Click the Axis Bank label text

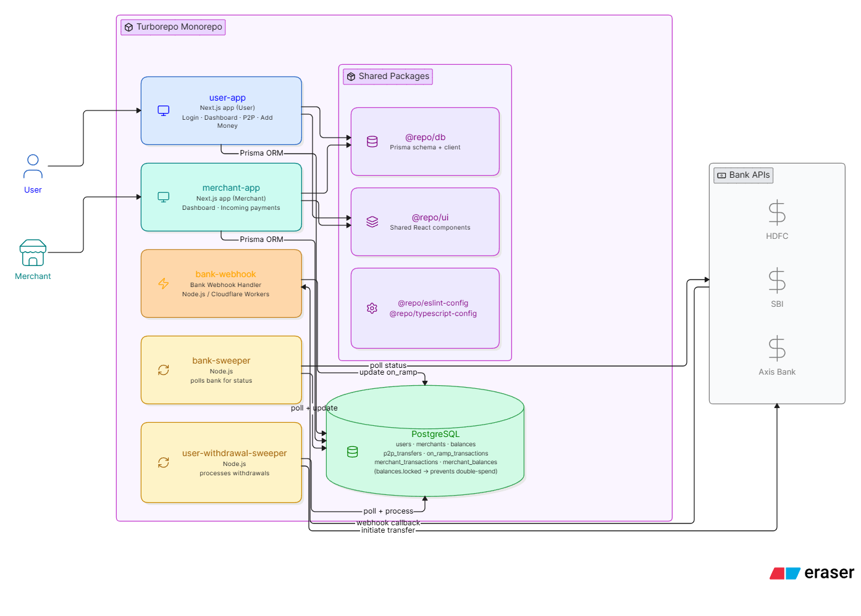777,372
